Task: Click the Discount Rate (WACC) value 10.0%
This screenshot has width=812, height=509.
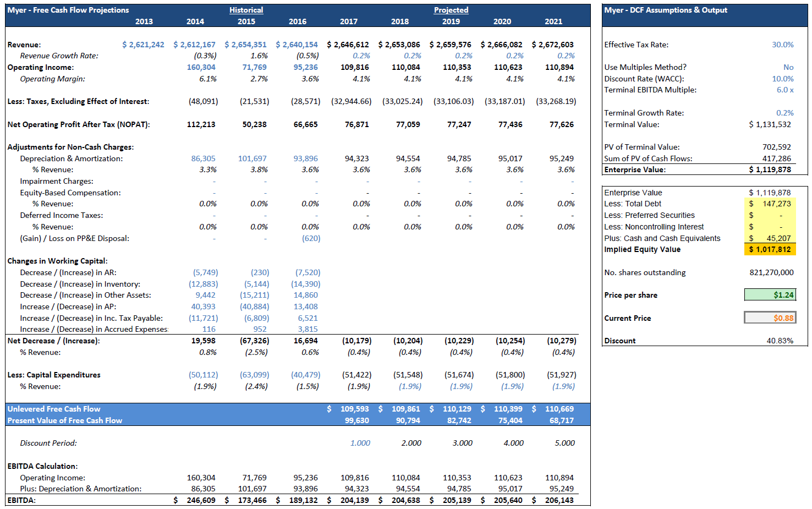Action: click(782, 79)
